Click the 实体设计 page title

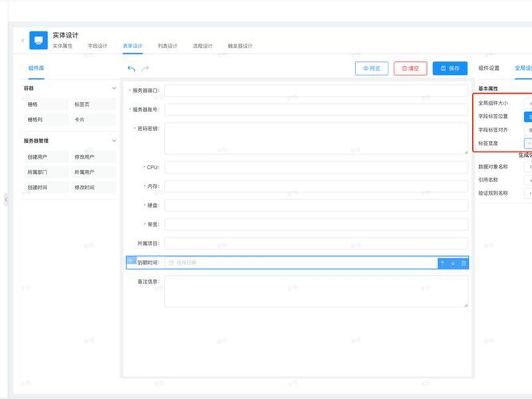(x=65, y=35)
